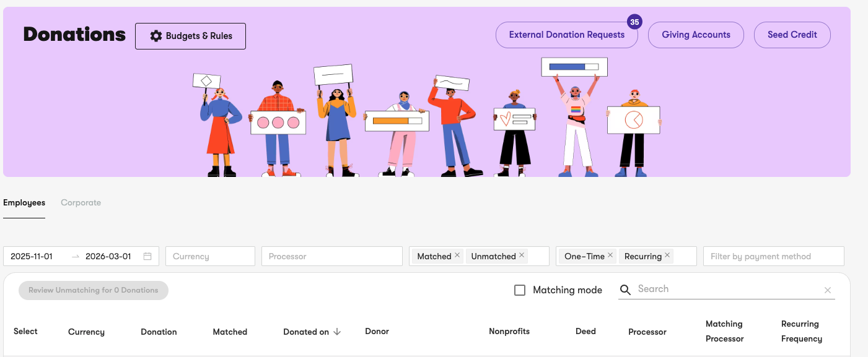Click the Donated on sort arrow
The height and width of the screenshot is (357, 868).
(337, 332)
